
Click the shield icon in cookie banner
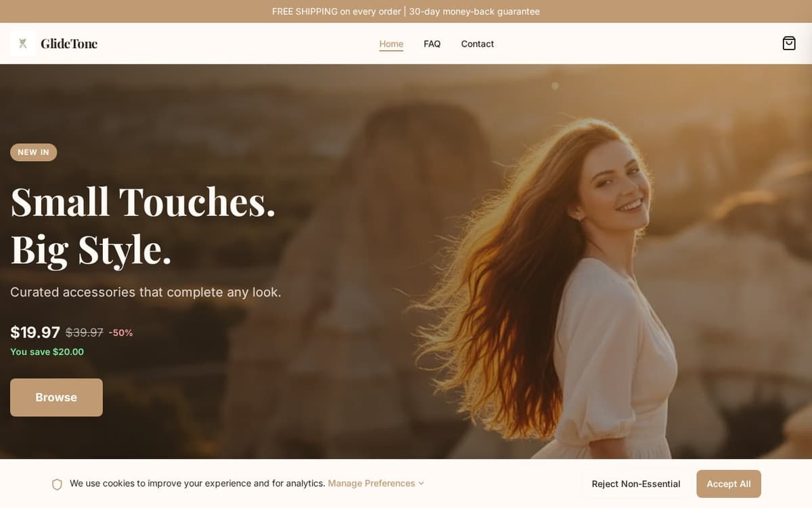57,484
